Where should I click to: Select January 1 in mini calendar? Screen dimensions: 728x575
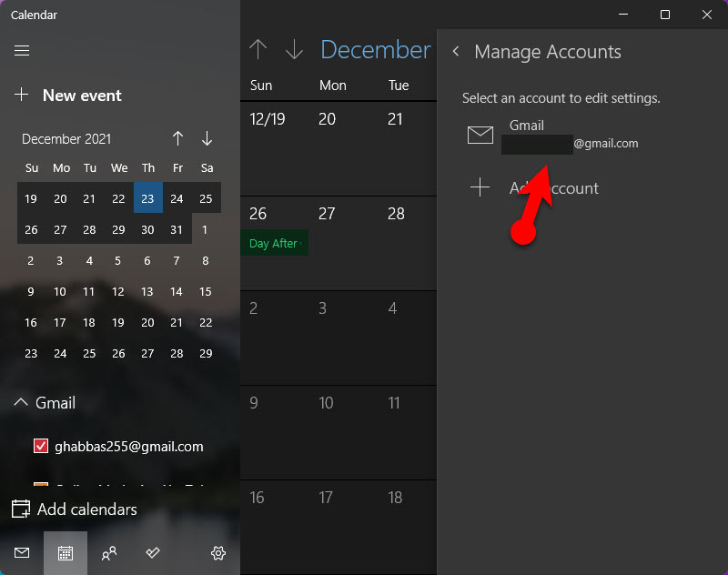pyautogui.click(x=205, y=229)
